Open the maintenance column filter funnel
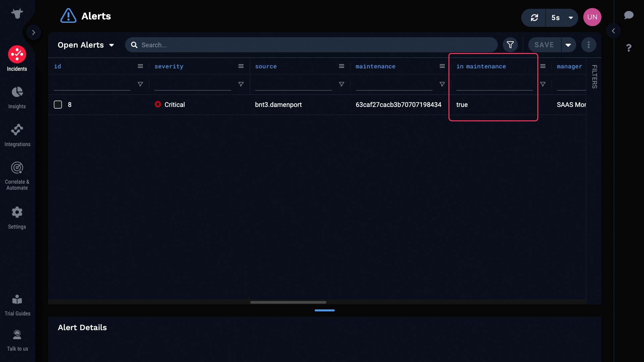The height and width of the screenshot is (362, 644). (442, 84)
